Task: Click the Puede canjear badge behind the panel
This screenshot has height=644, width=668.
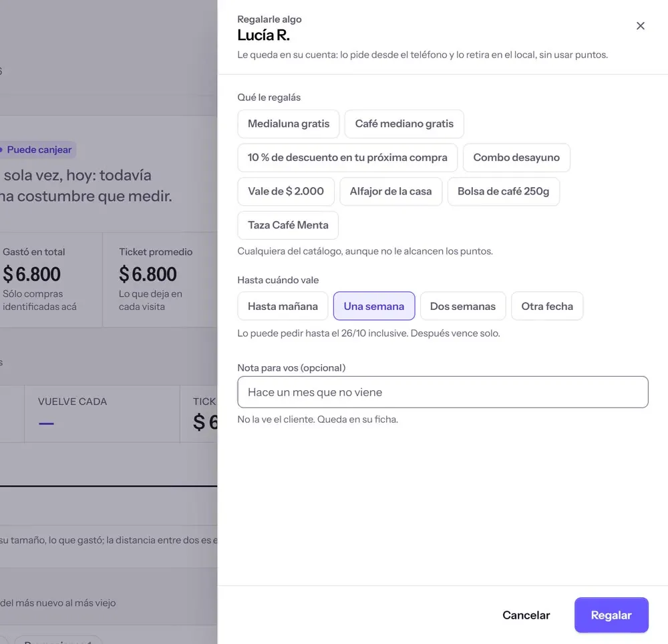Action: [37, 150]
